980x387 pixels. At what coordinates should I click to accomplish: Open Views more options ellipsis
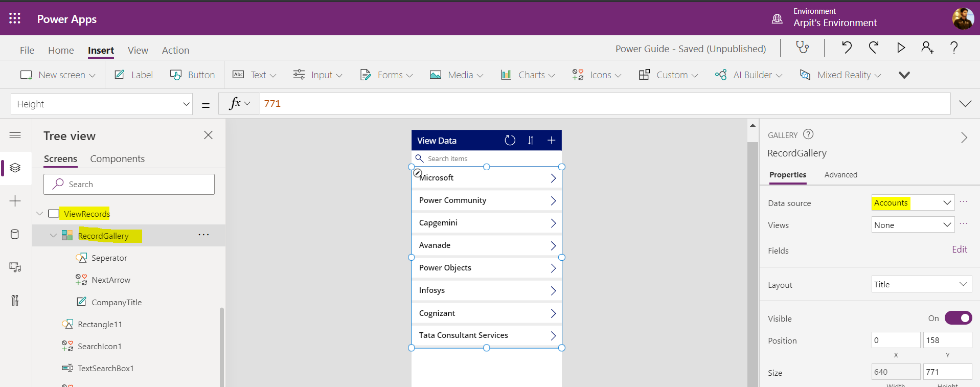pyautogui.click(x=964, y=224)
